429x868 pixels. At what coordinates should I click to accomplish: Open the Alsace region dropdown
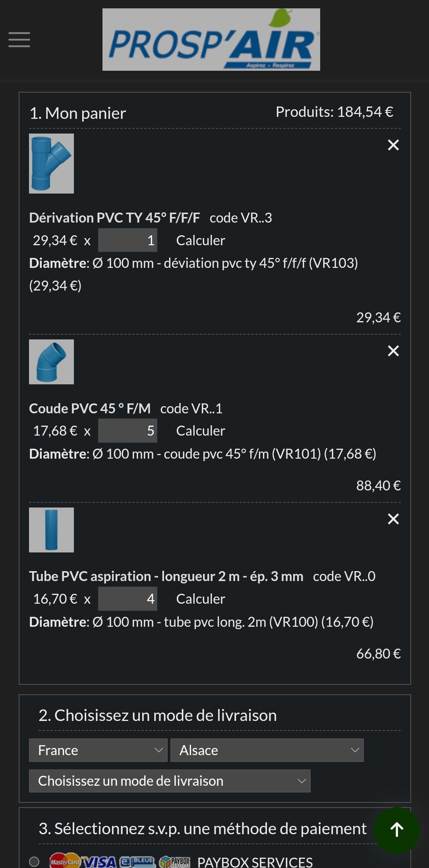(x=267, y=750)
